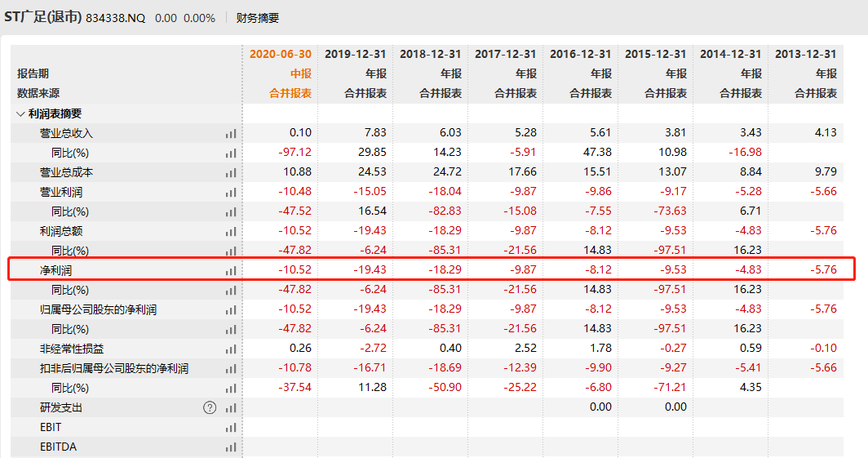Click the 研发支出 row label
The image size is (868, 458).
pos(61,407)
